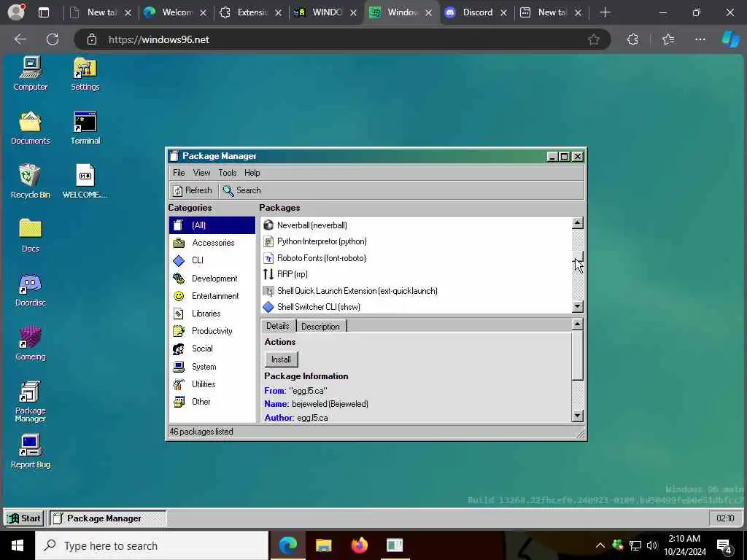Open the Favorites list in the browser toolbar

point(668,39)
